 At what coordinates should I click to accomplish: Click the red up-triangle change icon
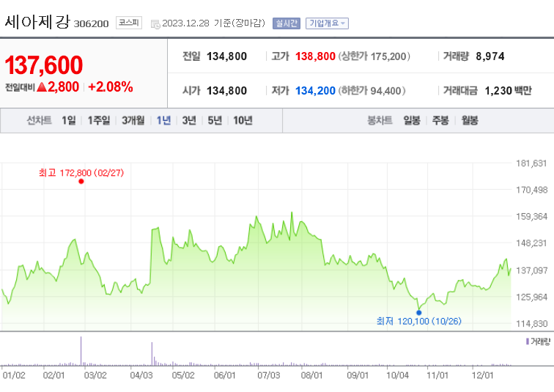pyautogui.click(x=42, y=86)
